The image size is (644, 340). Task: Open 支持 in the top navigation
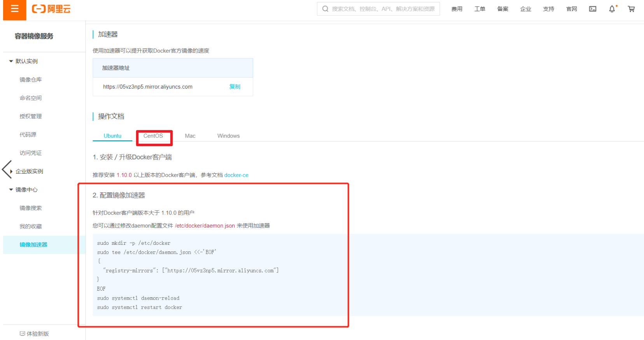(x=548, y=9)
